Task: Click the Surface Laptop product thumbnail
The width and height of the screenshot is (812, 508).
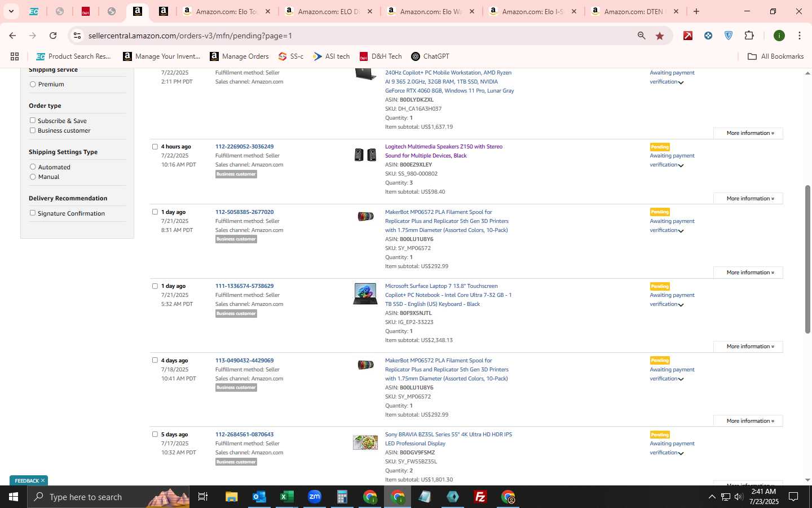Action: click(365, 294)
